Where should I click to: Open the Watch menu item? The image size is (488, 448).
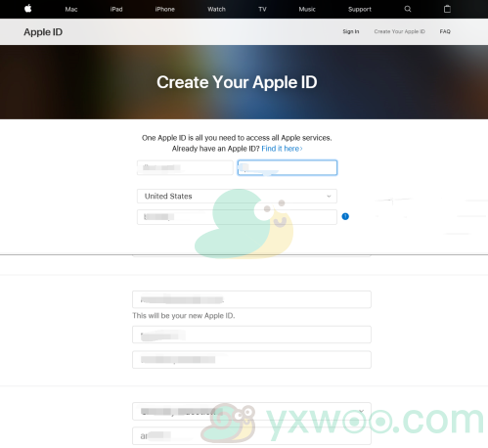(x=216, y=9)
